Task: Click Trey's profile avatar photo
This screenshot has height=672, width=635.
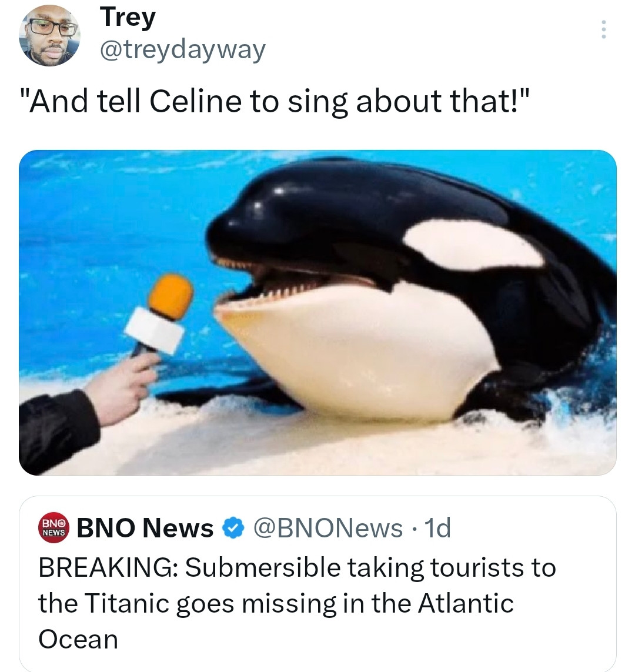Action: click(50, 36)
